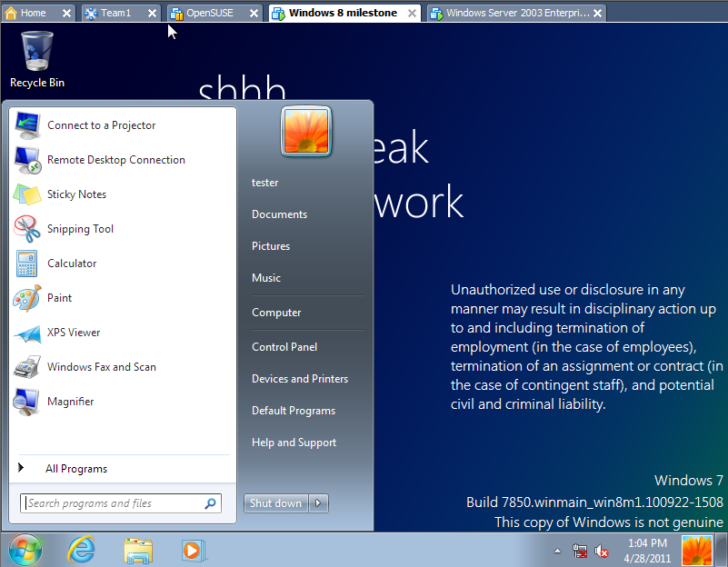This screenshot has width=728, height=567.
Task: Open Pictures from the Start menu
Action: pos(271,246)
